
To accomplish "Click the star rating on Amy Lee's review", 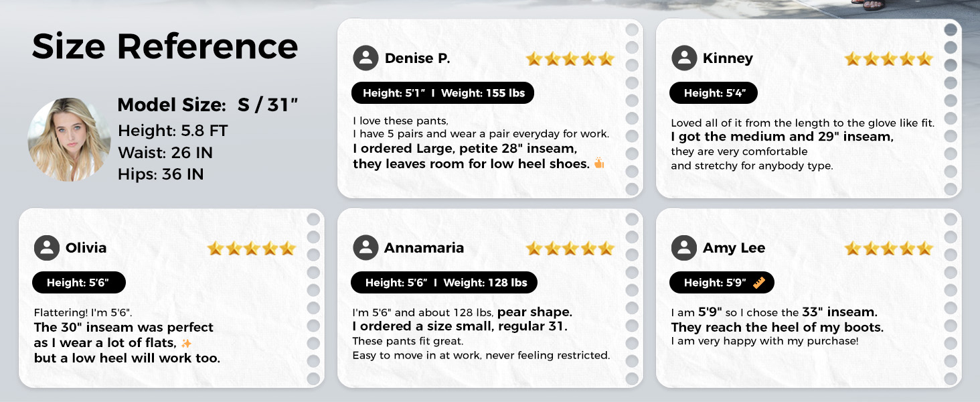I will point(888,249).
